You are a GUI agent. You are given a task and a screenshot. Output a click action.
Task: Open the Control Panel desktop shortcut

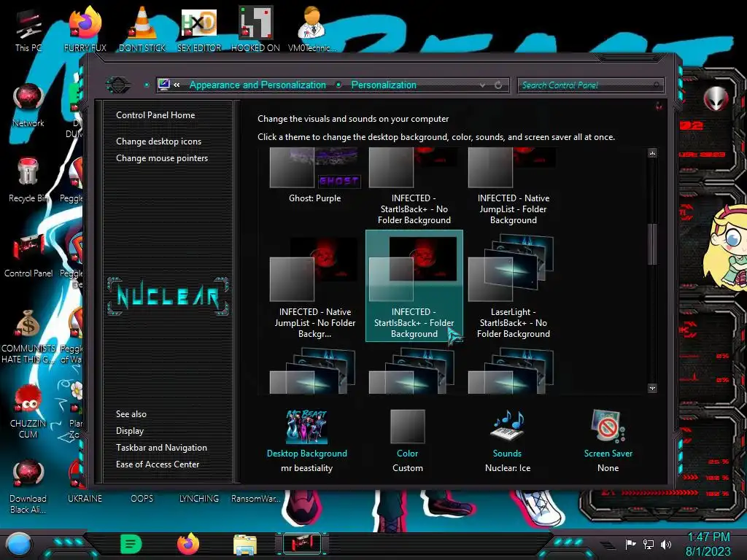point(28,255)
